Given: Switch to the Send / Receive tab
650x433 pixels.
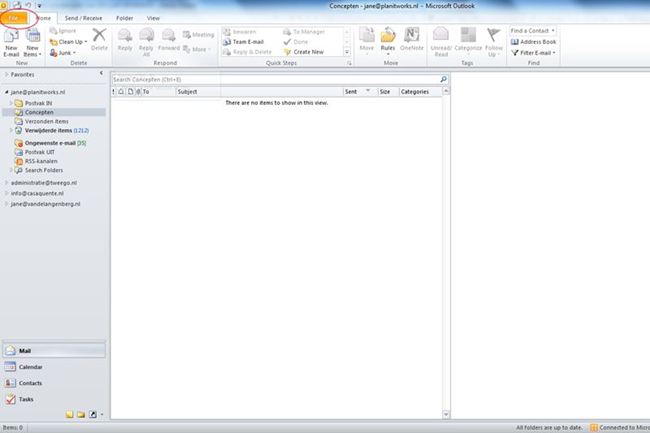Looking at the screenshot, I should 83,18.
